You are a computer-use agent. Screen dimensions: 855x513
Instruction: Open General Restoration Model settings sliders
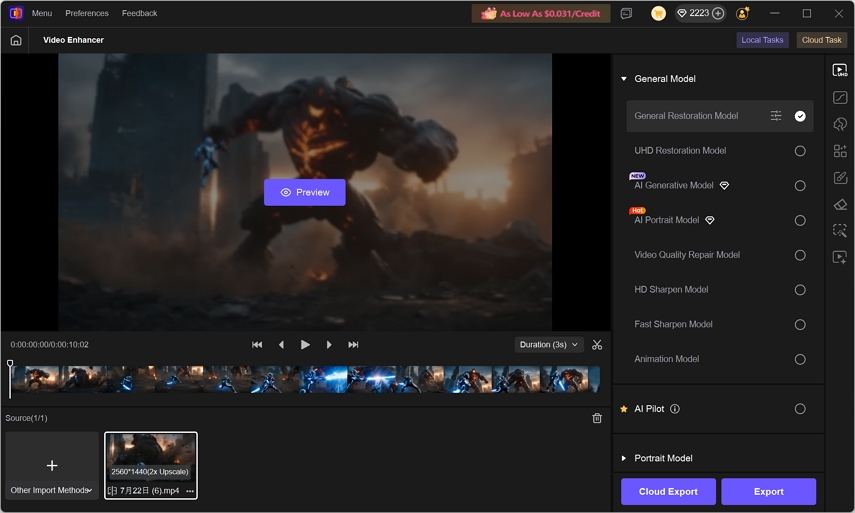(775, 116)
